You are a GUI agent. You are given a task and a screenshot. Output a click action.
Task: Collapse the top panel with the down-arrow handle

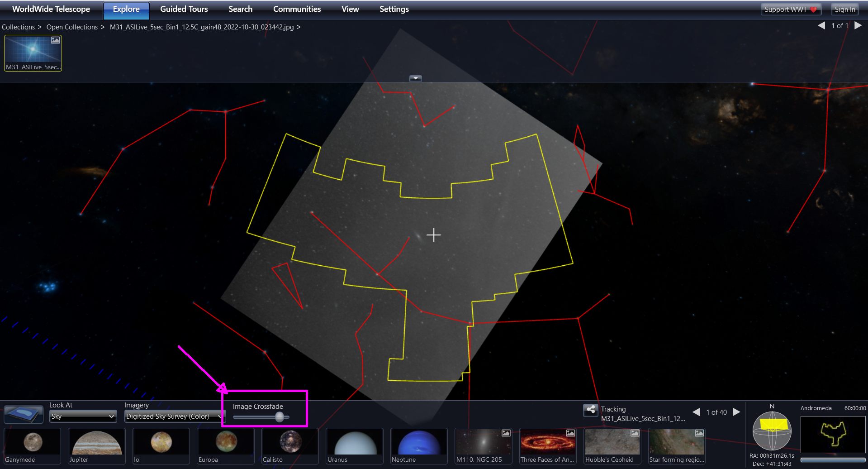click(x=415, y=78)
